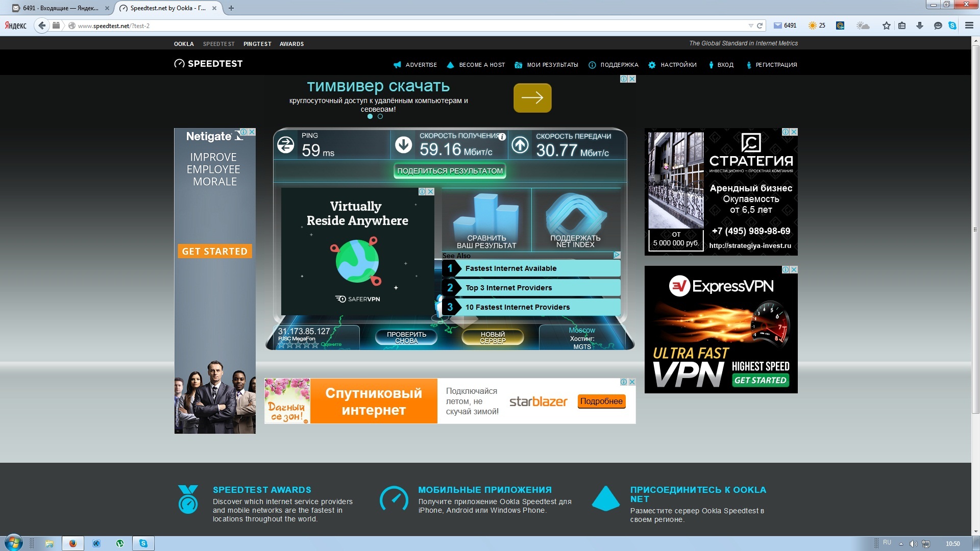Open Firefox from the taskbar
Screen dimensions: 980x551
(72, 543)
